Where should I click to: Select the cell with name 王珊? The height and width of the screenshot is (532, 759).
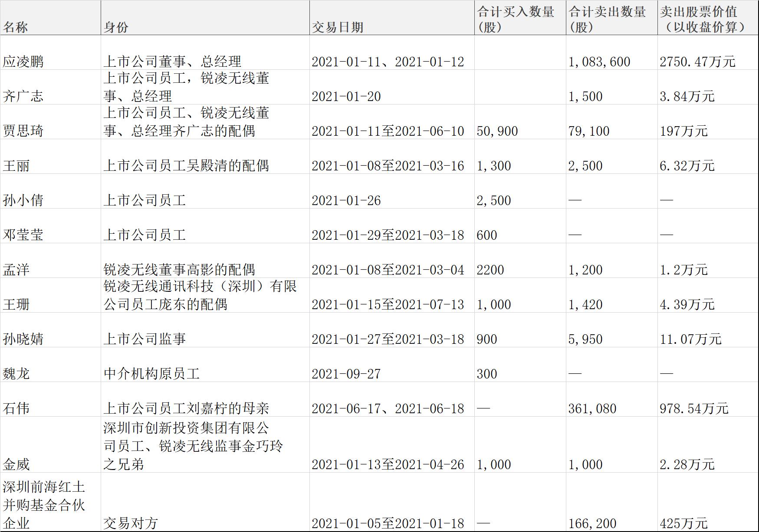point(50,295)
